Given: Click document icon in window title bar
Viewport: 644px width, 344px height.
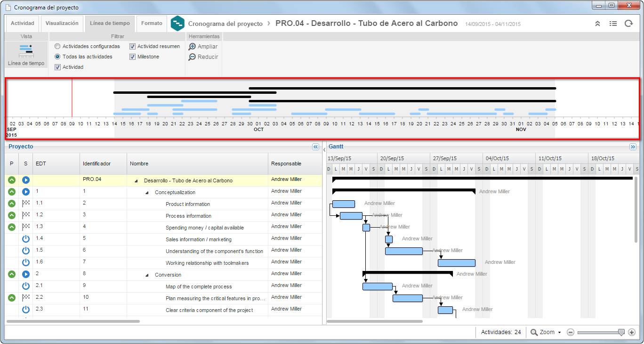Looking at the screenshot, I should (8, 8).
